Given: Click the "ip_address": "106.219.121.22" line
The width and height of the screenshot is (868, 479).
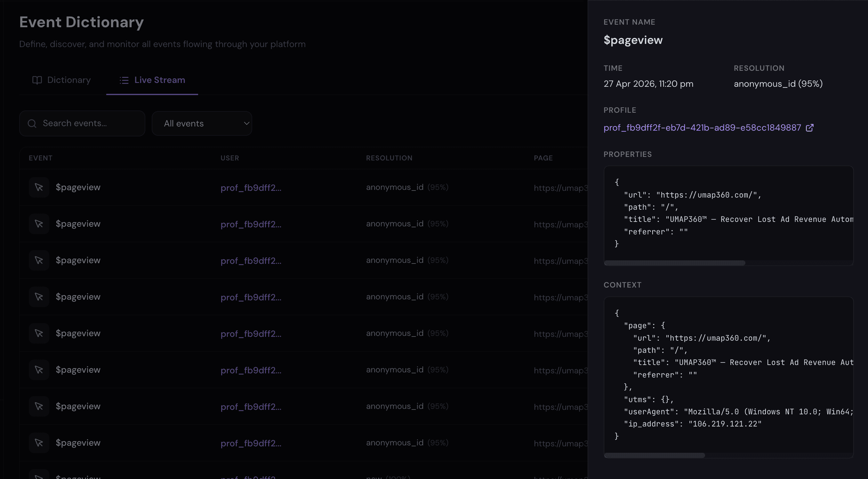Looking at the screenshot, I should (692, 424).
